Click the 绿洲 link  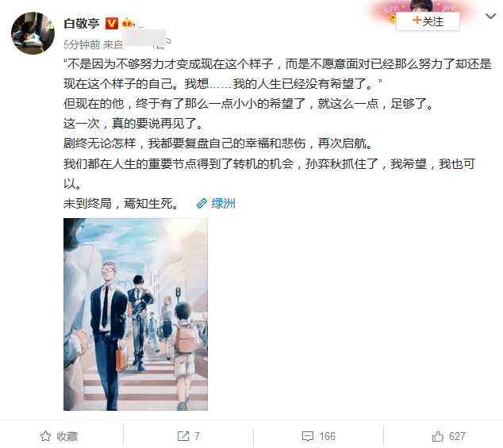223,204
